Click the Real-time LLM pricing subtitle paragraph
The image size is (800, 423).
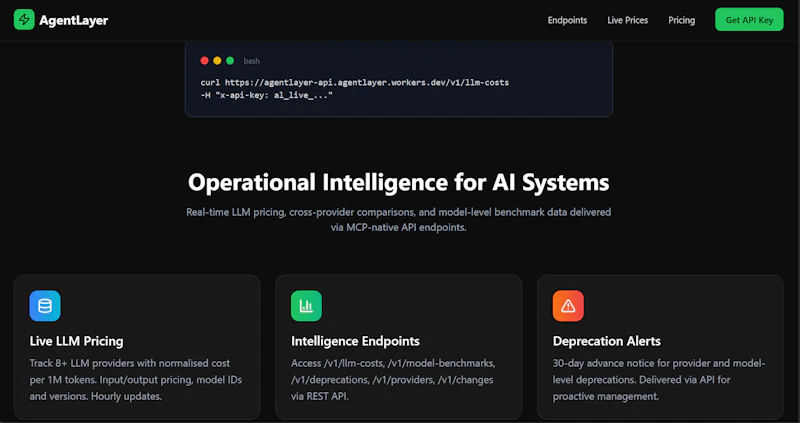point(398,219)
